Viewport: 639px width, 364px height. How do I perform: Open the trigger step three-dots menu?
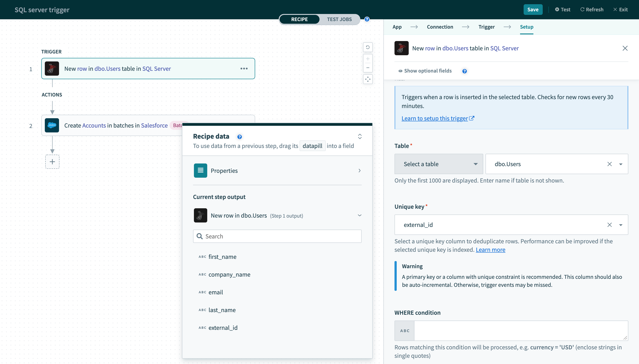tap(244, 69)
